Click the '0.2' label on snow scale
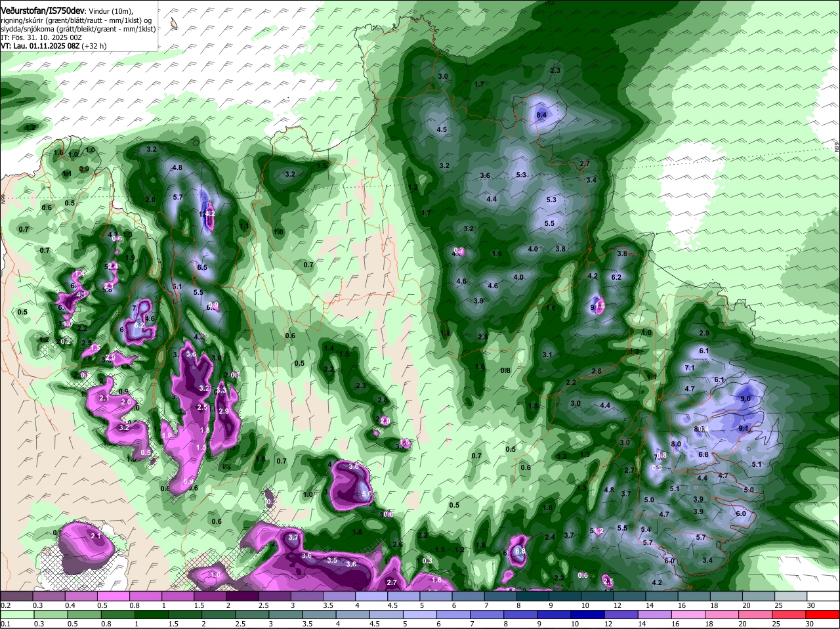 click(x=5, y=605)
